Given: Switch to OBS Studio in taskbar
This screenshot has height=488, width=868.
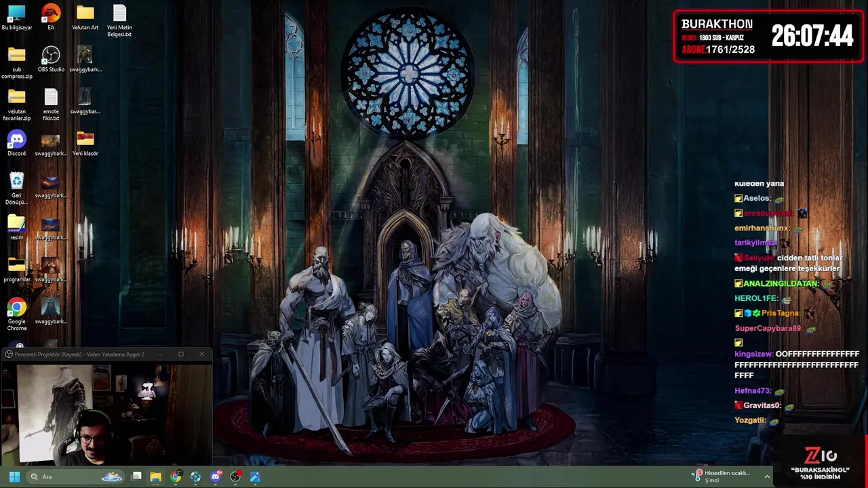Looking at the screenshot, I should (235, 477).
